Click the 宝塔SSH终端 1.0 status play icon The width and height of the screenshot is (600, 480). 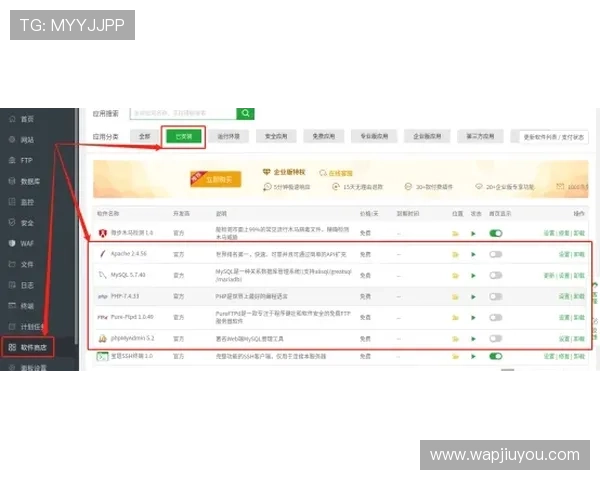click(x=473, y=356)
